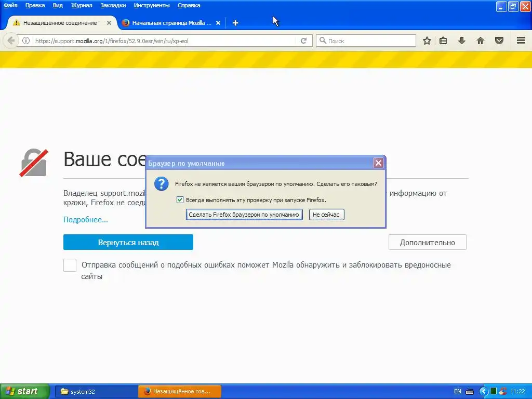Image resolution: width=532 pixels, height=399 pixels.
Task: Open site identity info icon in address bar
Action: point(26,41)
